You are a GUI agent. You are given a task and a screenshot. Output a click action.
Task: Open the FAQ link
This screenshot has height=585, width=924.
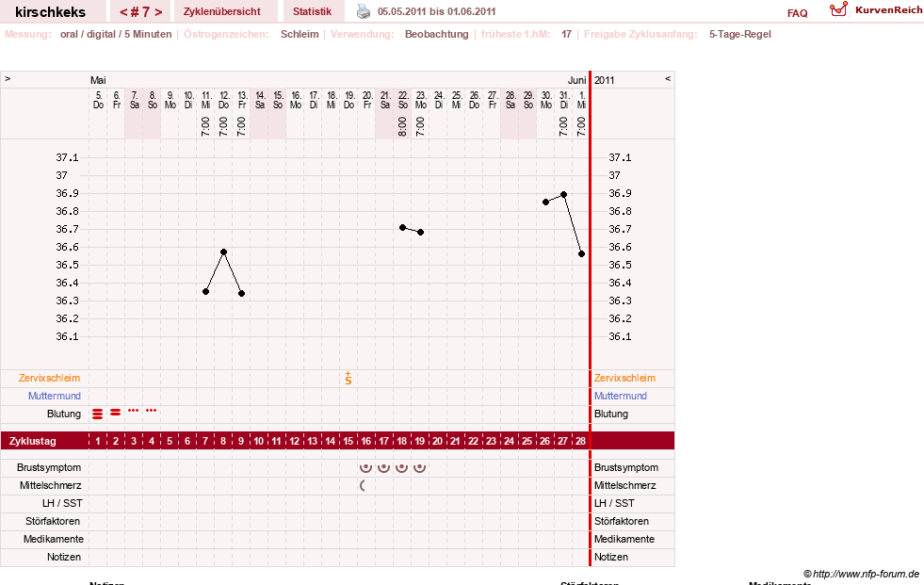click(x=797, y=13)
